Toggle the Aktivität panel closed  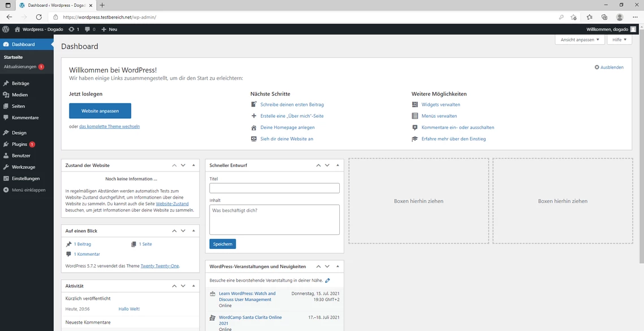click(x=194, y=286)
